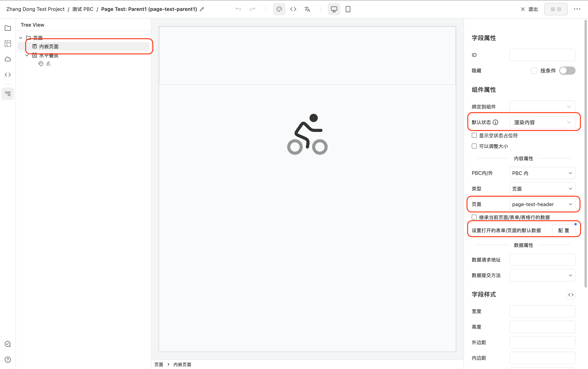
Task: Click the large cyclist icon on canvas
Action: [307, 134]
